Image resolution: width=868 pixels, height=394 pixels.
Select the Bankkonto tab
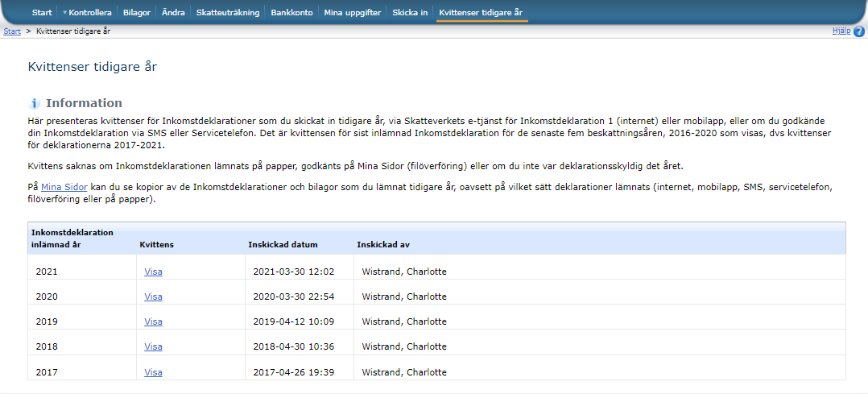[x=292, y=13]
